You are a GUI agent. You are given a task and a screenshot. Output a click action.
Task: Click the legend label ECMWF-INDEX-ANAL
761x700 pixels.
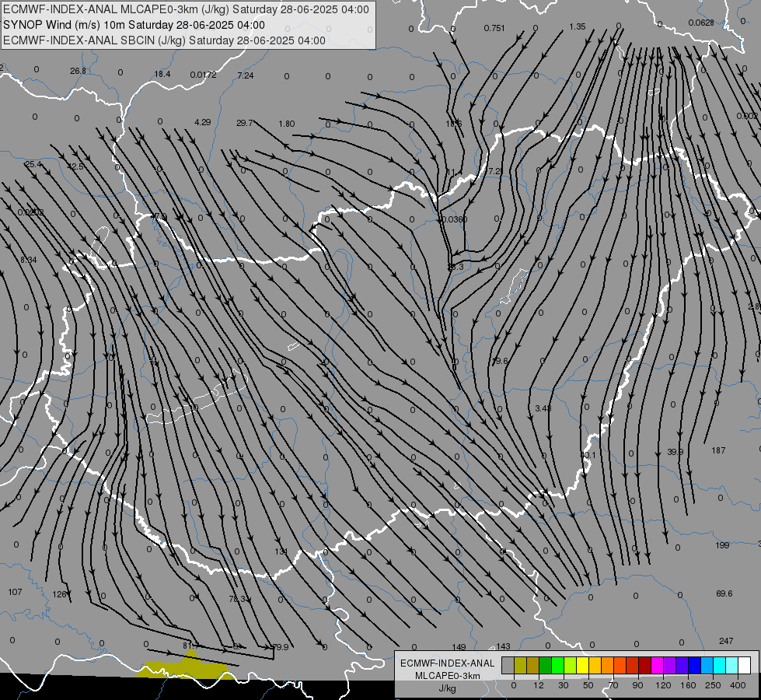coord(447,663)
